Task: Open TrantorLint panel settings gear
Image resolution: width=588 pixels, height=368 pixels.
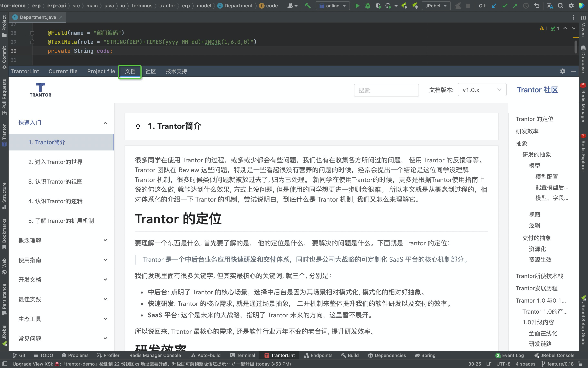Action: click(562, 71)
